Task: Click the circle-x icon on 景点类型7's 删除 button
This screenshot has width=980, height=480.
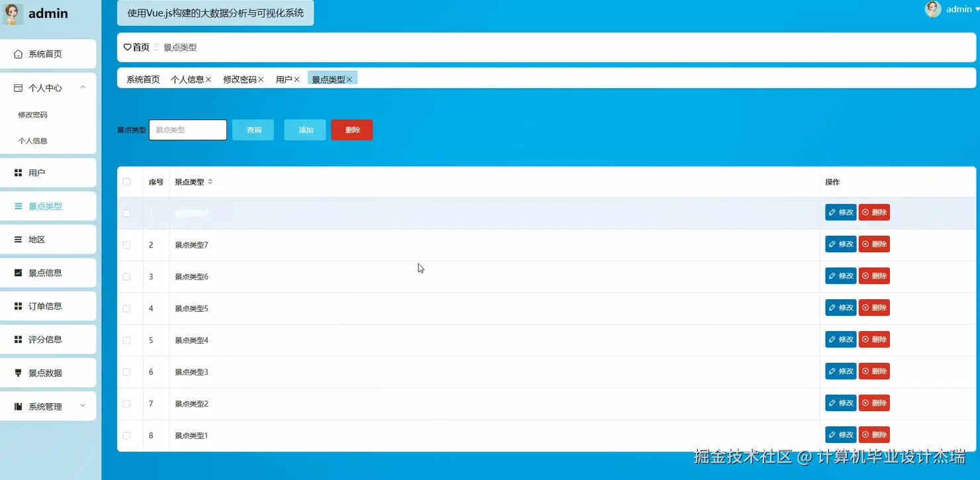Action: (865, 244)
